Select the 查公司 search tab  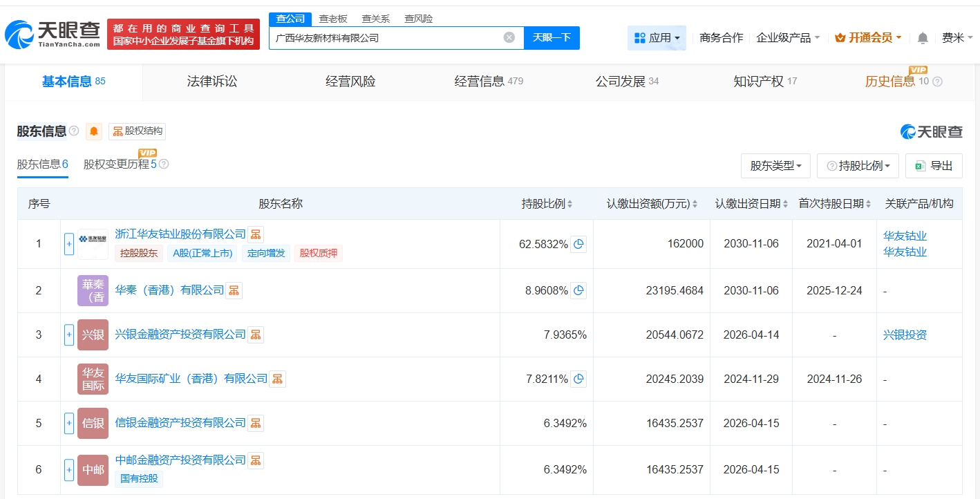coord(290,19)
